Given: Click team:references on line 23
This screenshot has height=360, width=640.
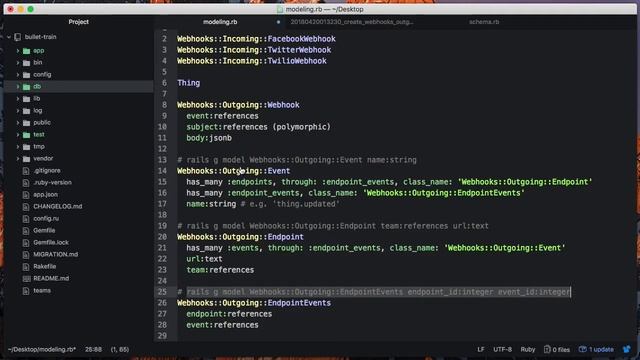Looking at the screenshot, I should (220, 270).
